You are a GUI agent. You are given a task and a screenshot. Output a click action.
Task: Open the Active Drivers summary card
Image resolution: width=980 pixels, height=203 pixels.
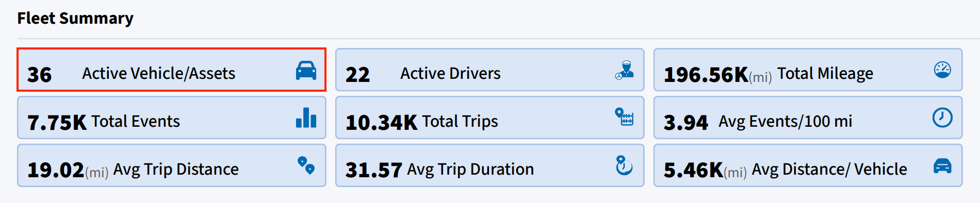(490, 70)
